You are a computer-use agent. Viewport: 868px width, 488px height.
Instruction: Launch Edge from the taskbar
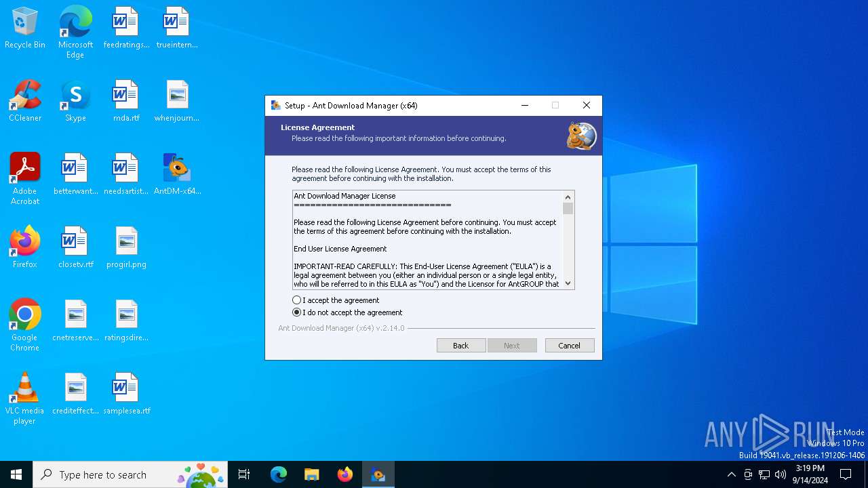pyautogui.click(x=279, y=474)
